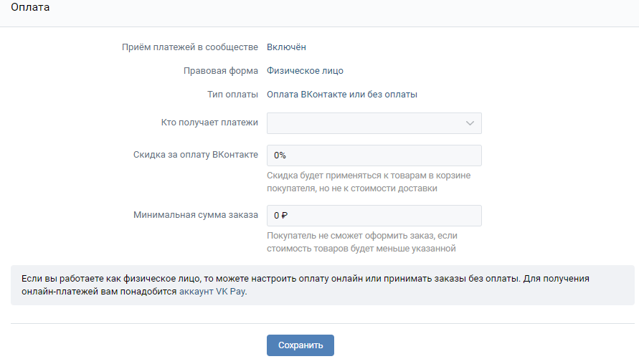Select the "Оплата ВКонтакте или без оплаты" value
Screen dimensions: 639x364
click(x=341, y=95)
